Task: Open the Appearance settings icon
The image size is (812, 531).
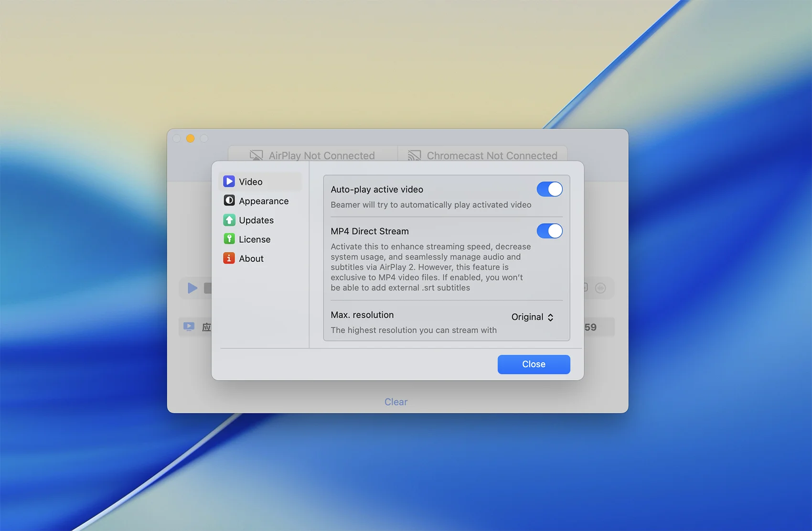Action: [229, 201]
